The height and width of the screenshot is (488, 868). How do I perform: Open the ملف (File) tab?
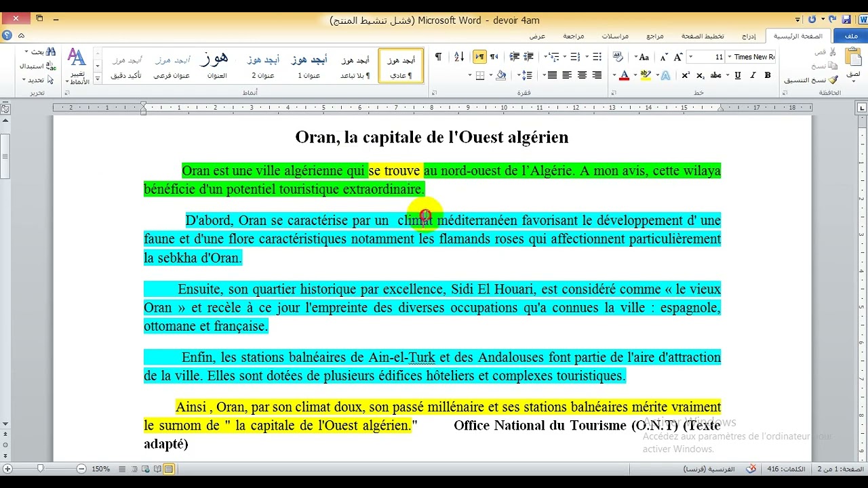(851, 36)
